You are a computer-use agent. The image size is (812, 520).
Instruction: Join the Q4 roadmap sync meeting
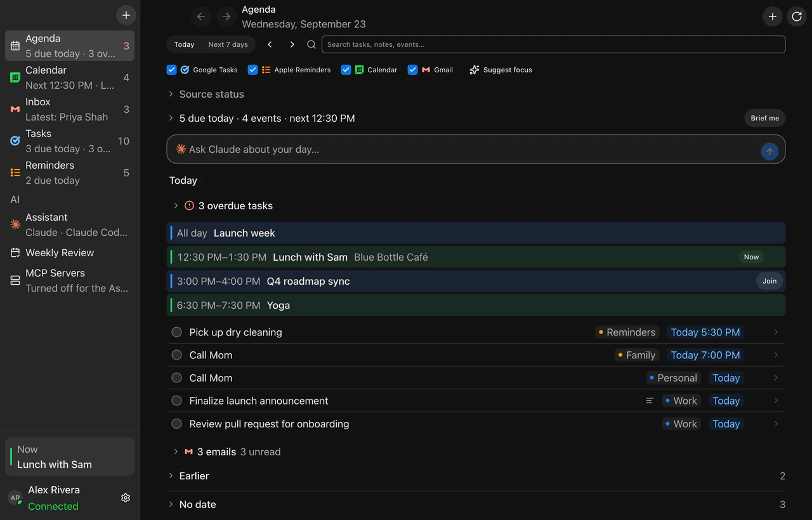(x=769, y=281)
